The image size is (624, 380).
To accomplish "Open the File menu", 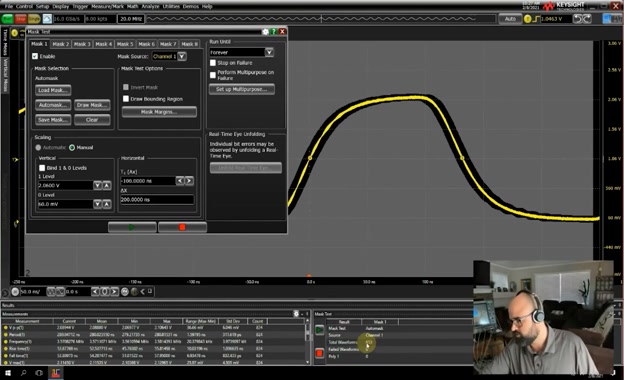I will (8, 6).
